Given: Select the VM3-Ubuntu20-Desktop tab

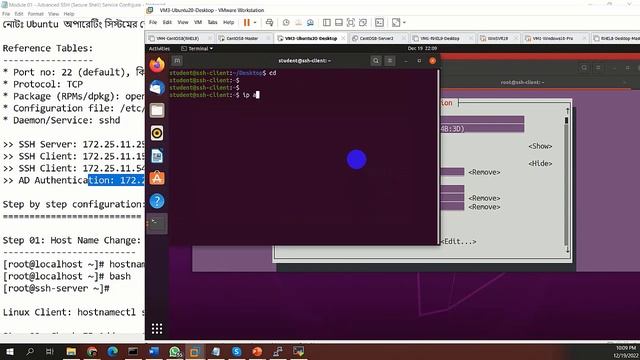Looking at the screenshot, I should [x=311, y=38].
